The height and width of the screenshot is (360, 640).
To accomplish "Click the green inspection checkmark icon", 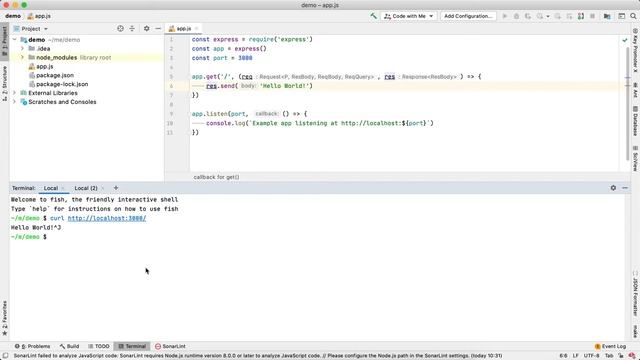I will point(625,40).
